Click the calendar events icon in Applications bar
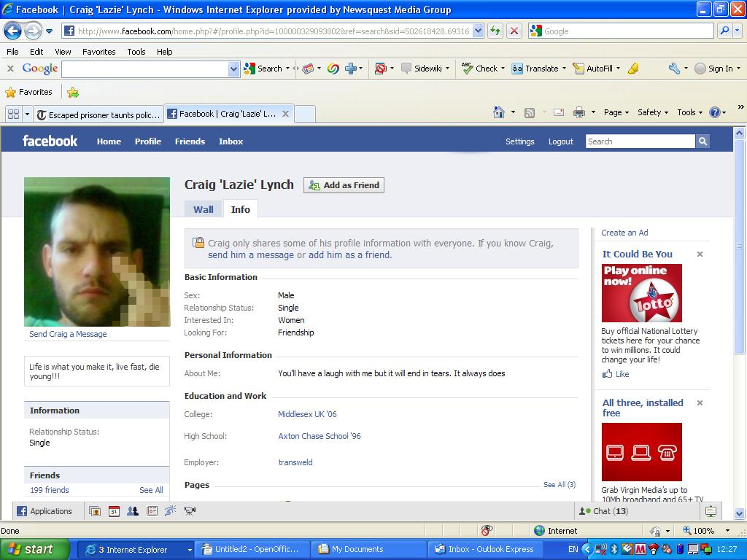Screen dimensions: 747x560 pyautogui.click(x=114, y=511)
